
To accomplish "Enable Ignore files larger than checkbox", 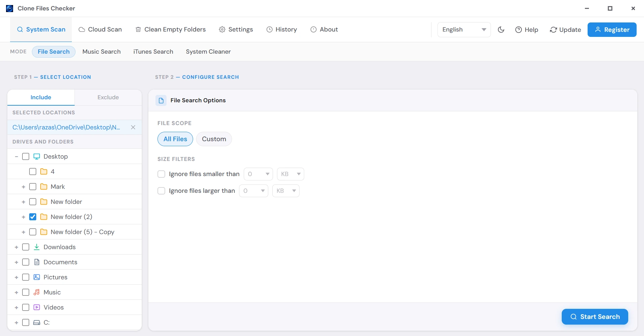I will point(162,191).
